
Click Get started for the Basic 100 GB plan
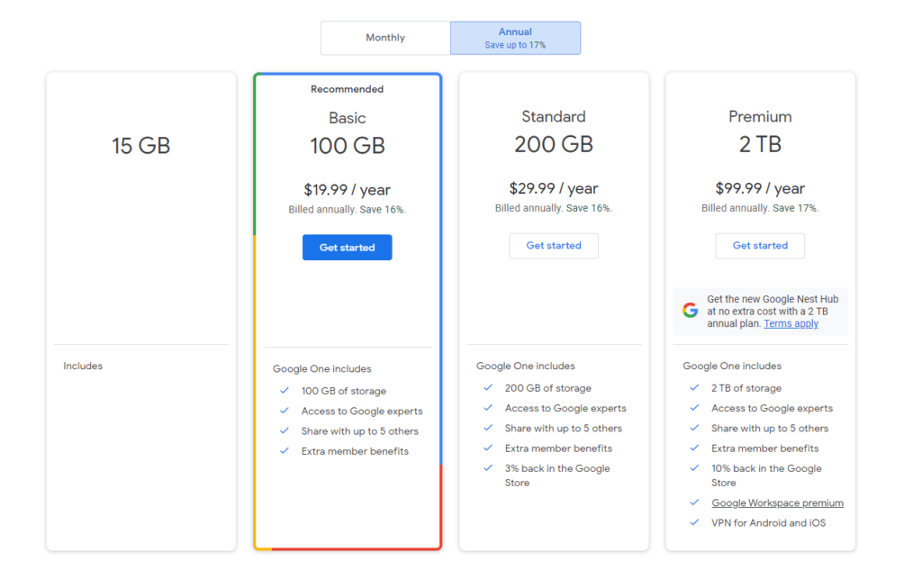(x=347, y=247)
